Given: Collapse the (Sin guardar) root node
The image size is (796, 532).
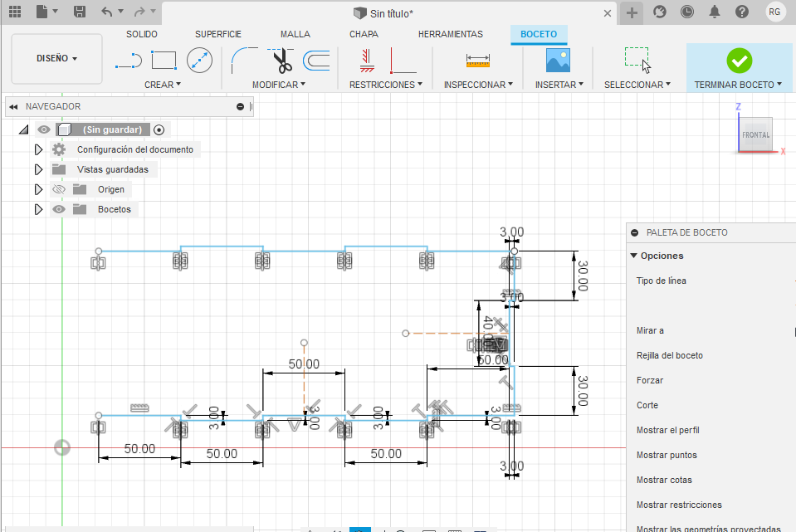Looking at the screenshot, I should 23,130.
